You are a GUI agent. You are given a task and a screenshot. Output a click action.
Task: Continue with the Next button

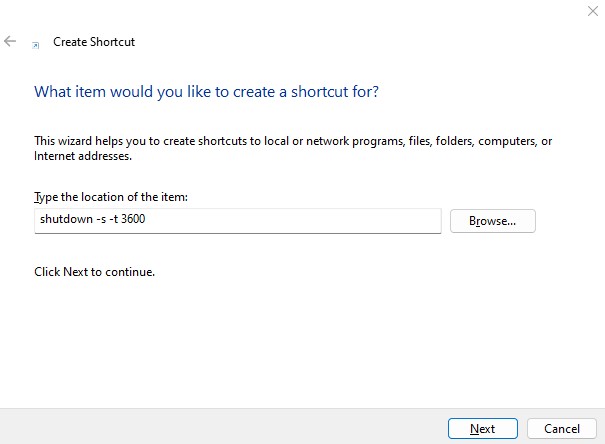[x=483, y=429]
